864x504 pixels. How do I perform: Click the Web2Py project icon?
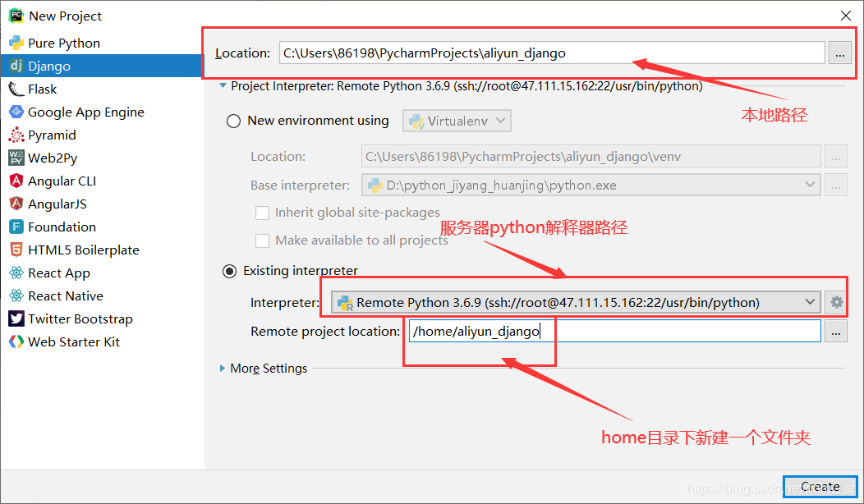click(16, 158)
